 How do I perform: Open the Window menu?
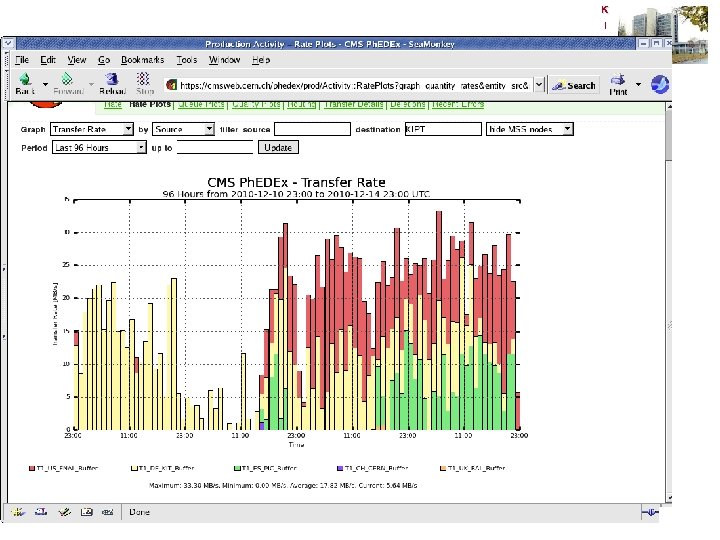click(x=224, y=60)
